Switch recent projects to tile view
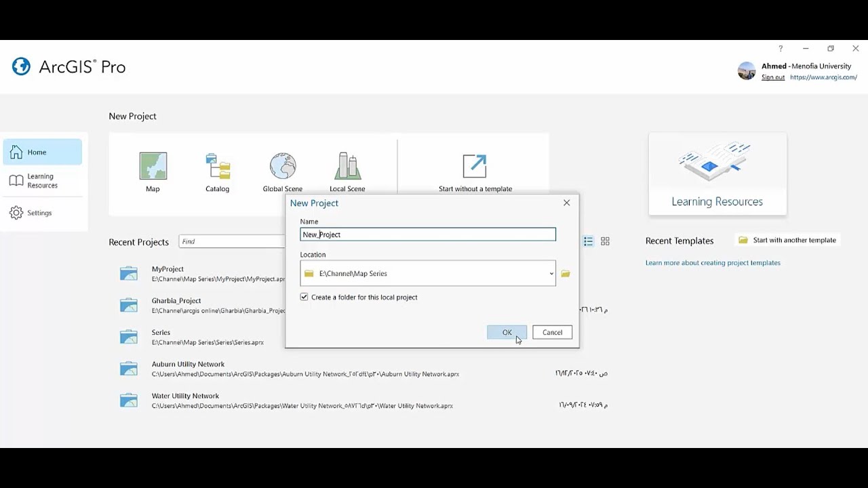Image resolution: width=868 pixels, height=488 pixels. click(x=606, y=241)
